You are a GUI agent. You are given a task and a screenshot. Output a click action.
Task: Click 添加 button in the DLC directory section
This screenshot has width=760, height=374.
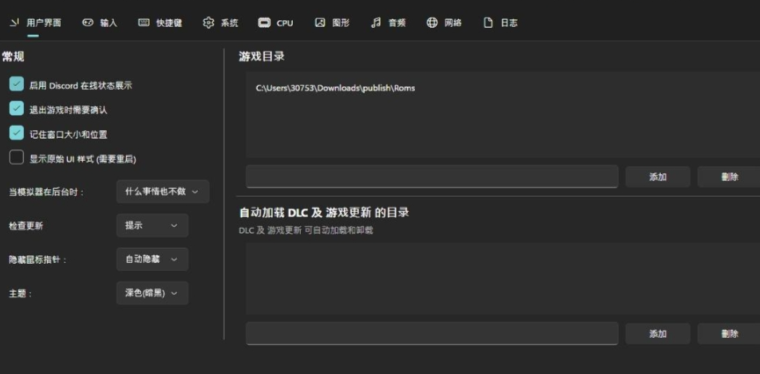point(658,333)
